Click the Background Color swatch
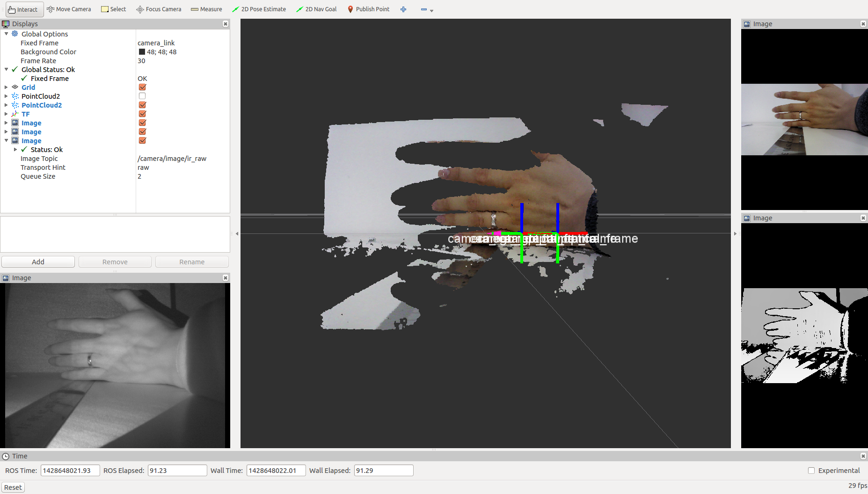The height and width of the screenshot is (494, 868). 142,52
